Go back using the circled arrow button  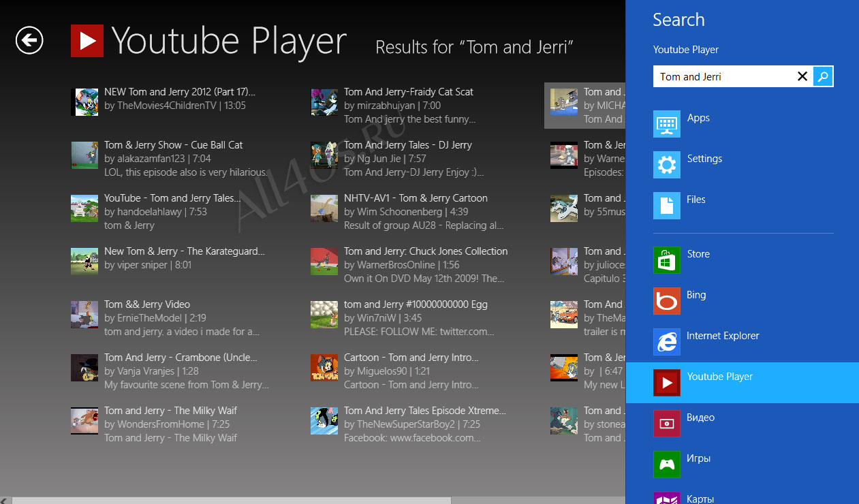tap(29, 40)
